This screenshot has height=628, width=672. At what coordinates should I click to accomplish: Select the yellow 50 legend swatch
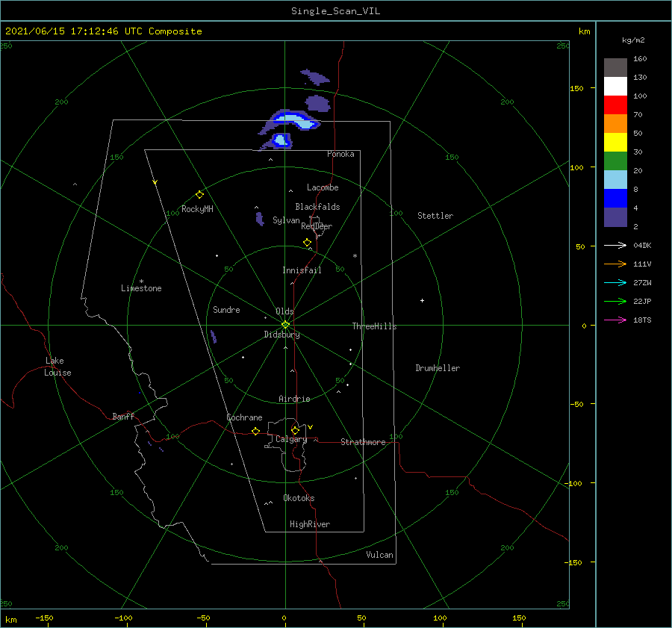point(615,143)
